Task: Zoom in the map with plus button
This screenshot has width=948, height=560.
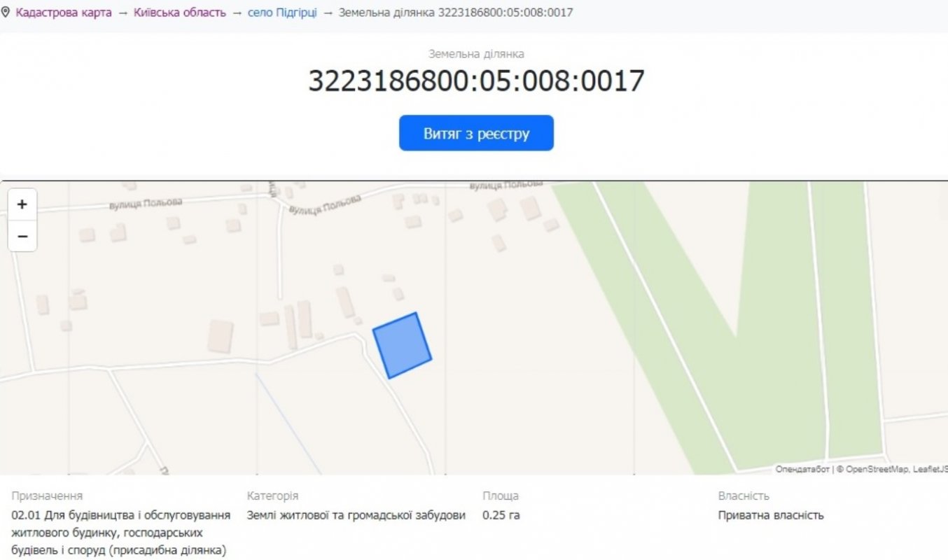Action: click(x=22, y=204)
